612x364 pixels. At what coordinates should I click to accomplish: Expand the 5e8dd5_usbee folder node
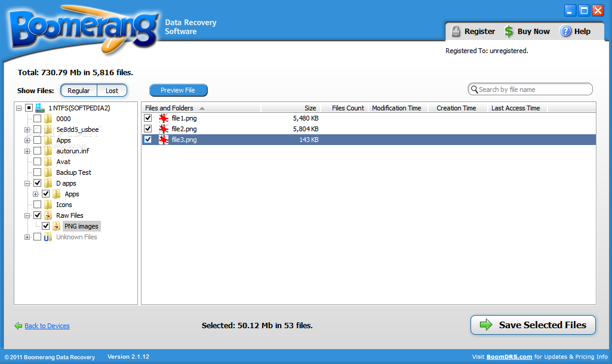pos(27,129)
